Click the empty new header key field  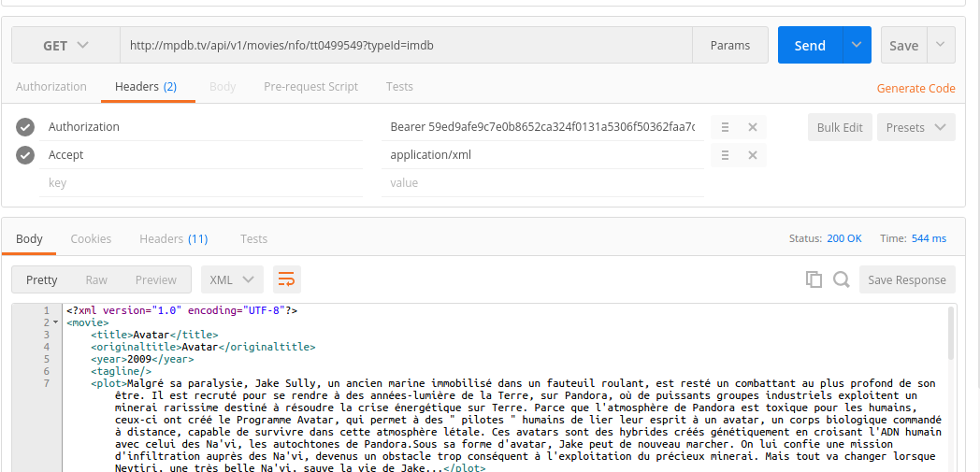tap(201, 183)
